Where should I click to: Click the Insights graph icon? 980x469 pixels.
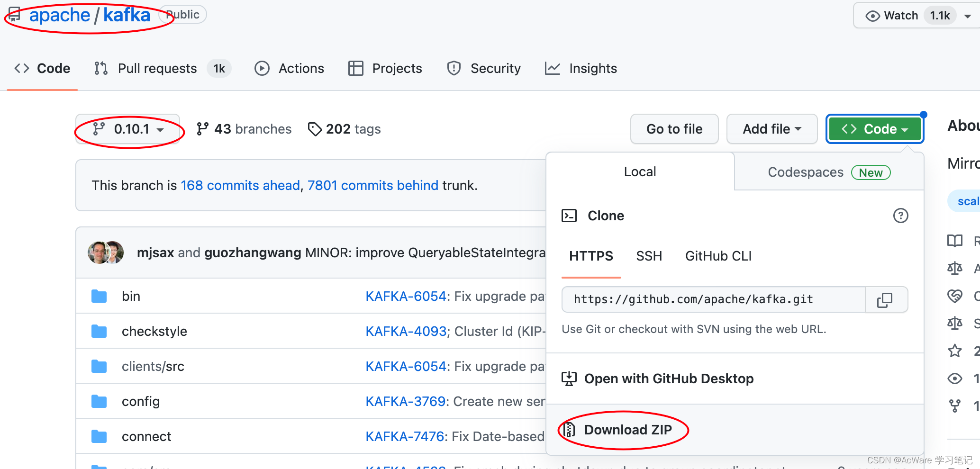(x=553, y=68)
